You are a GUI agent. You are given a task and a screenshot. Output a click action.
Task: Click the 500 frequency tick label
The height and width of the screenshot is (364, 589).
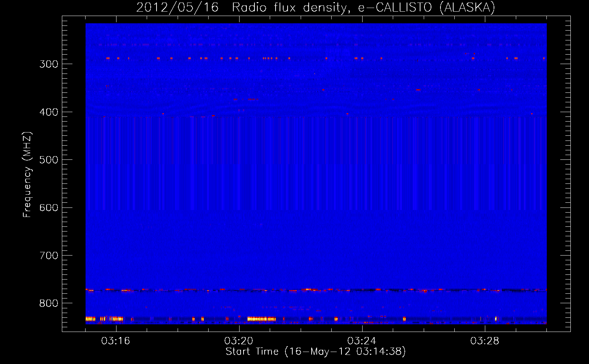(x=49, y=160)
